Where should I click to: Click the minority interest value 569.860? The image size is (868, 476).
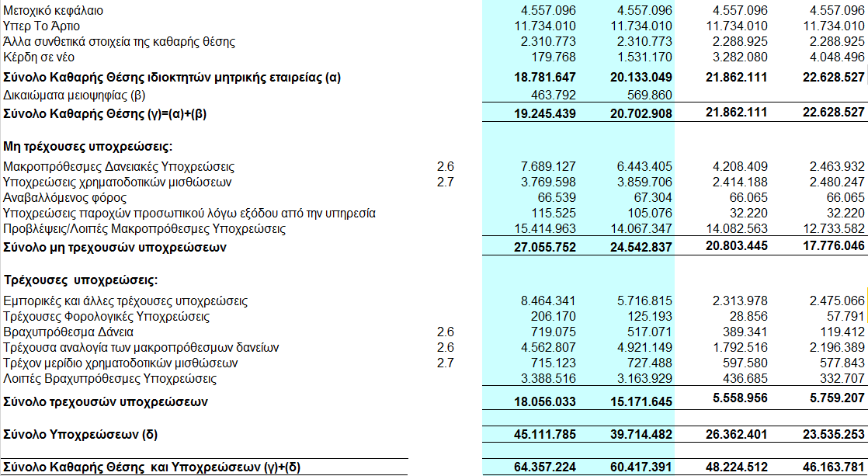[x=648, y=96]
